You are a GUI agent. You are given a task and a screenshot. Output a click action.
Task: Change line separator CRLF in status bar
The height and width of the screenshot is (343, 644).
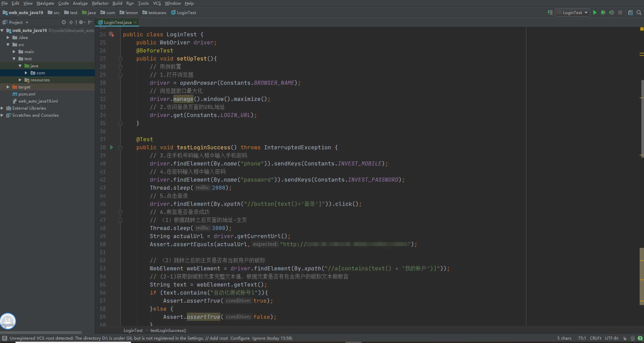(595, 338)
